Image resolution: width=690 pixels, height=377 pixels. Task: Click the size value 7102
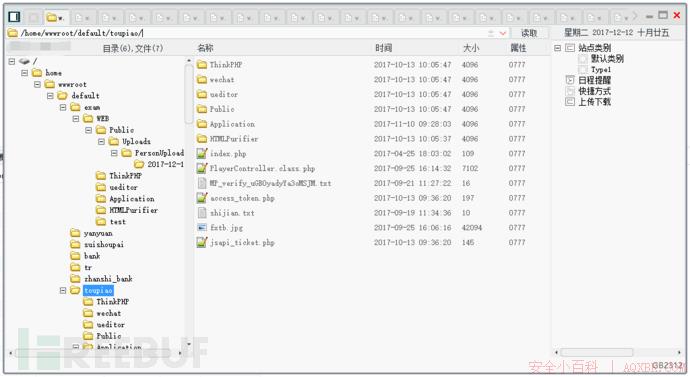pos(470,168)
